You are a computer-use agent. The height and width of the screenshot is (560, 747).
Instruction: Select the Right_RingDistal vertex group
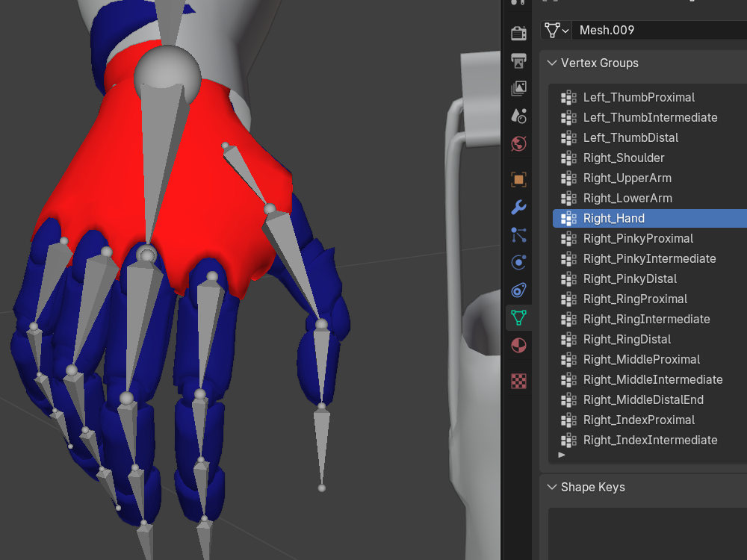(650, 339)
